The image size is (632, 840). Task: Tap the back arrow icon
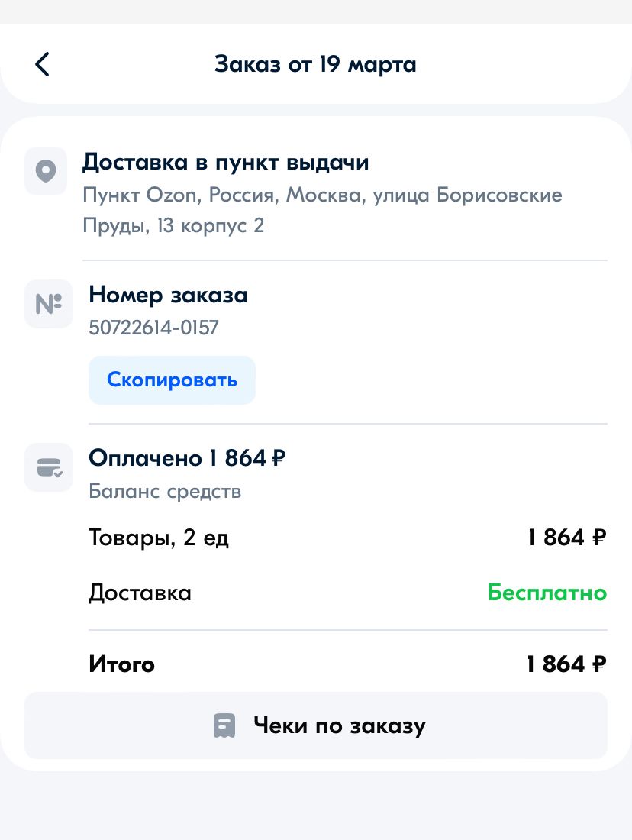click(x=42, y=64)
